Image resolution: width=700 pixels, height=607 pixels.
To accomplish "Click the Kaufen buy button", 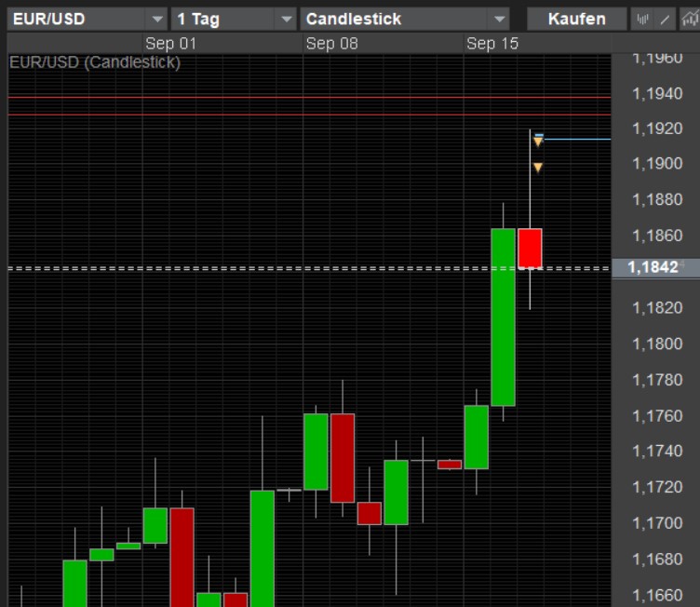I will [x=577, y=20].
